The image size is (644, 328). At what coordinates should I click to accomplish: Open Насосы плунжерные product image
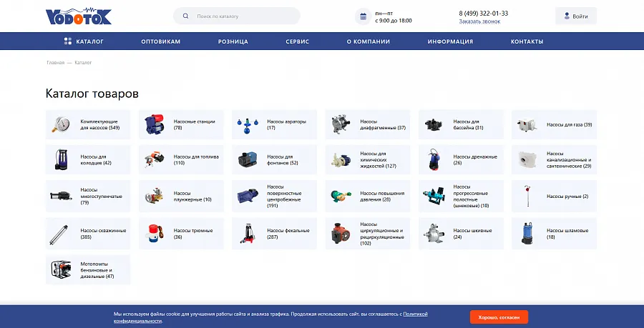155,196
